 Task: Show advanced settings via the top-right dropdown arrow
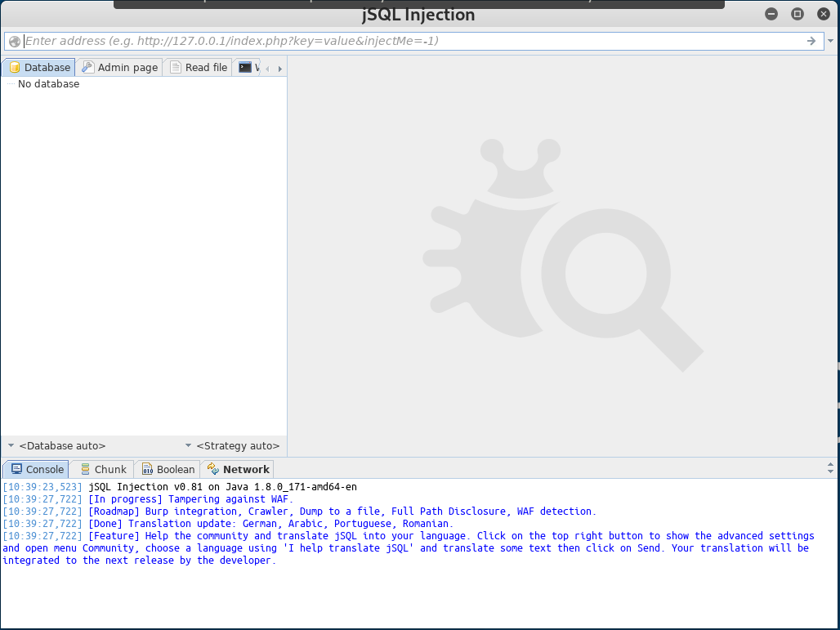[x=831, y=41]
